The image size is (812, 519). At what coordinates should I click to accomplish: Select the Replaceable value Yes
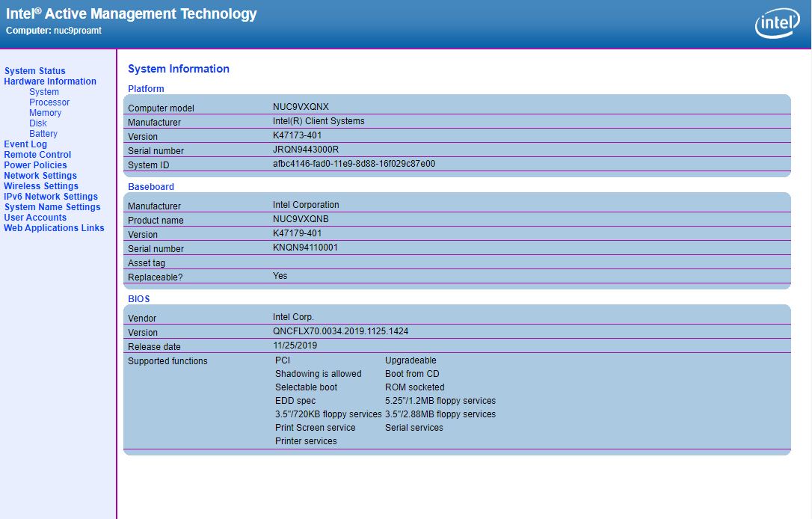(280, 275)
